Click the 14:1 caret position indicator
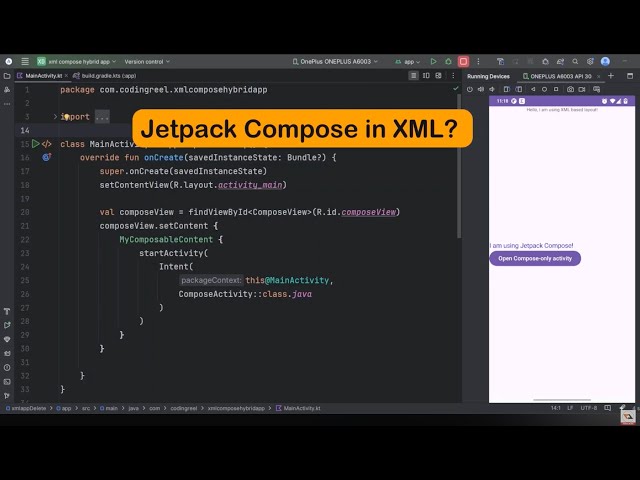Image resolution: width=640 pixels, height=480 pixels. coord(556,408)
